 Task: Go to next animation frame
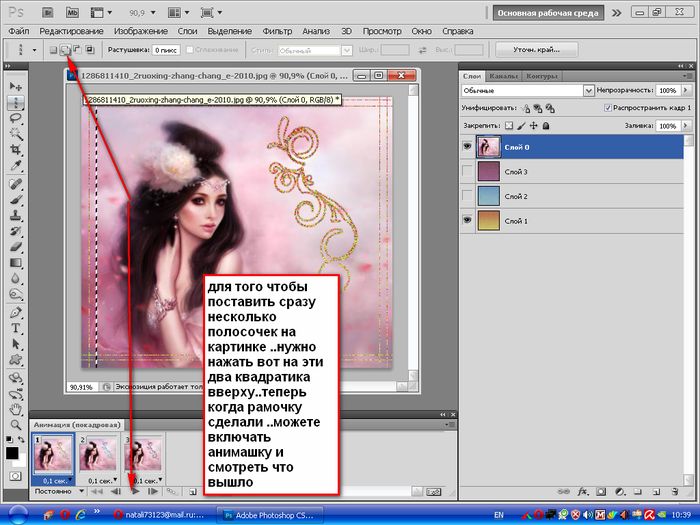point(153,491)
